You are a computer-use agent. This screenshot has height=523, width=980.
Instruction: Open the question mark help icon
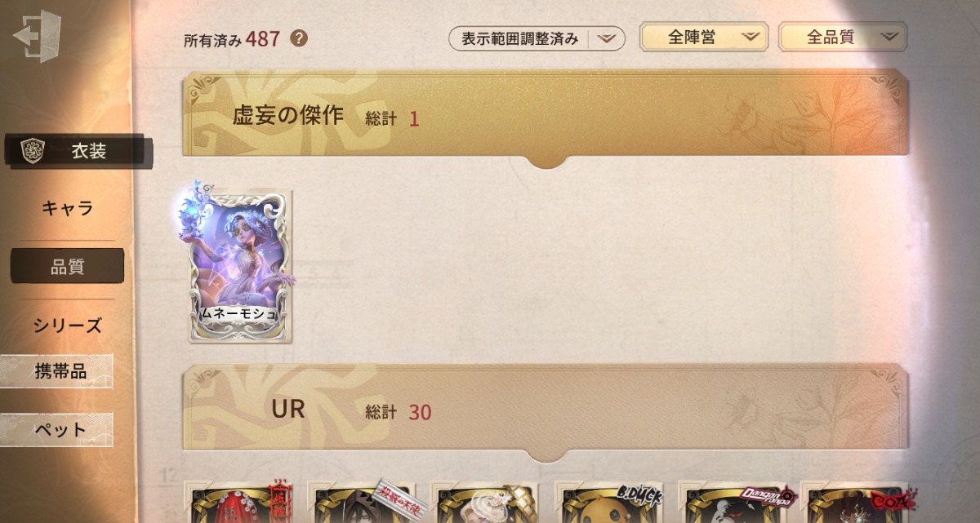299,38
